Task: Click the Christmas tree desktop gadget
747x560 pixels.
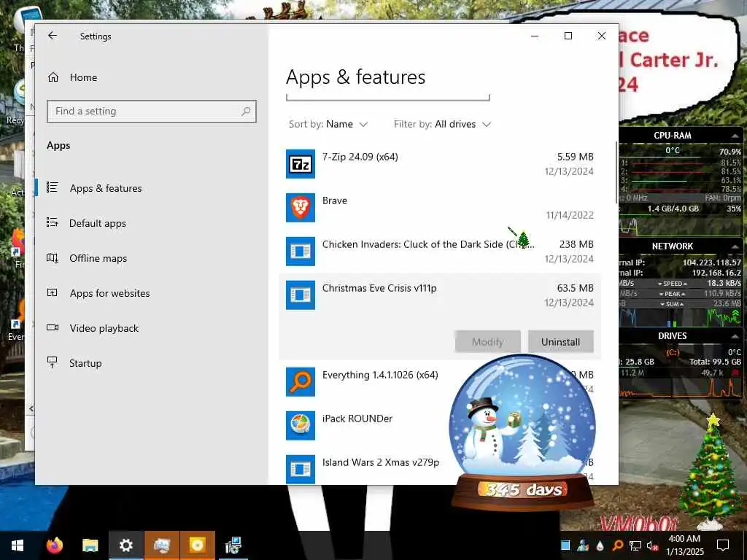Action: [712, 472]
